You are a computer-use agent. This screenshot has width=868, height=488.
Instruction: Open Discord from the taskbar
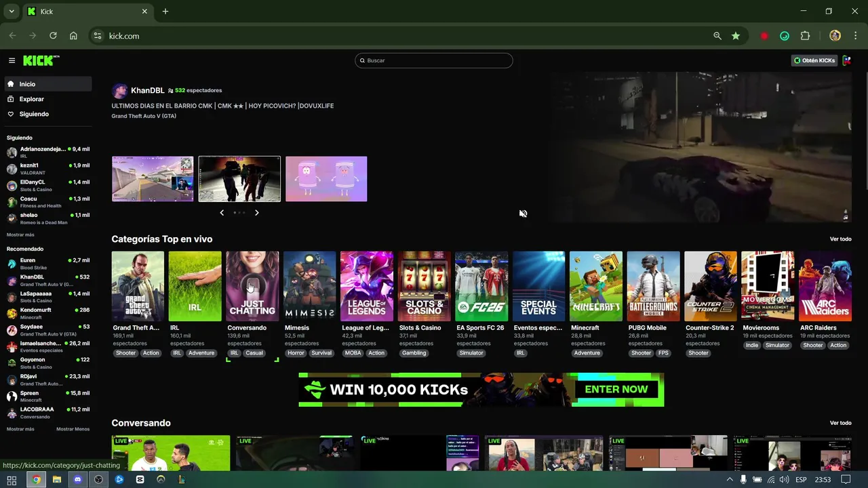click(77, 479)
